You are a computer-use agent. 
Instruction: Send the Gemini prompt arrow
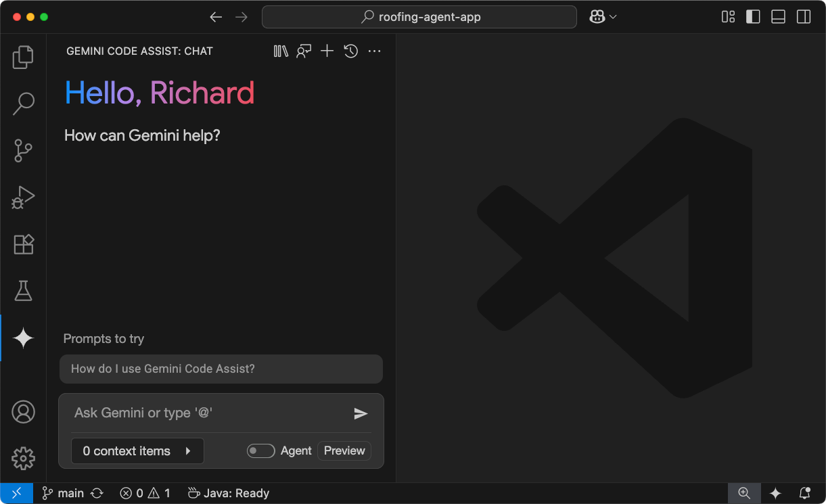361,413
